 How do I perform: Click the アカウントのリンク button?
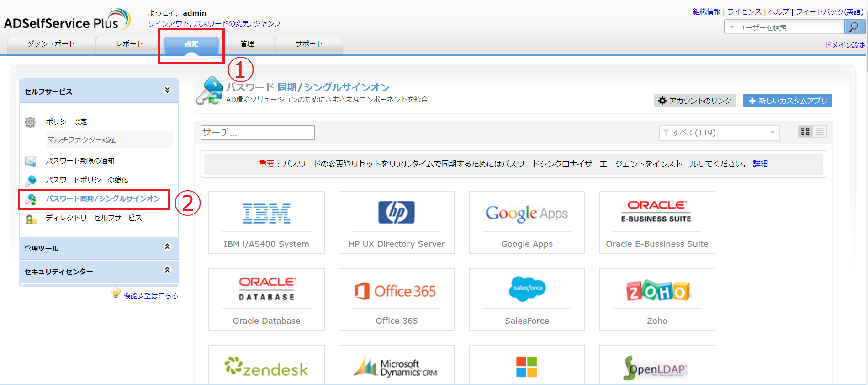pos(695,101)
